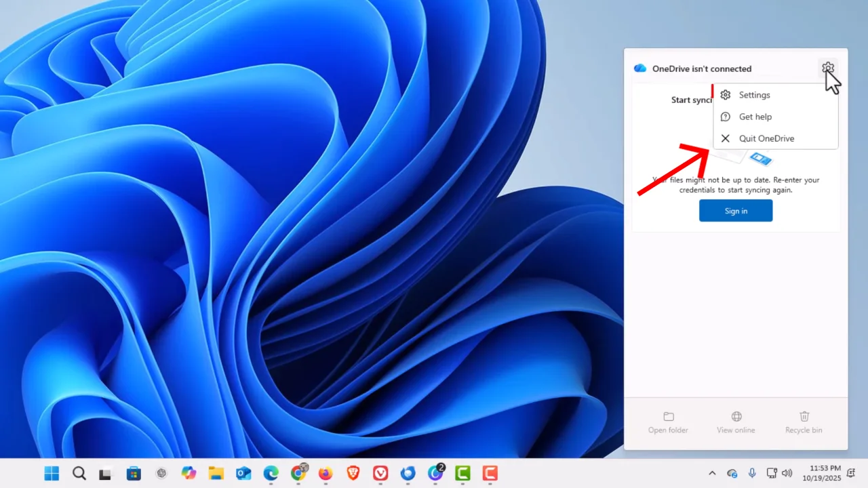Click the OneDrive cloud icon in the flyout header

pos(640,68)
